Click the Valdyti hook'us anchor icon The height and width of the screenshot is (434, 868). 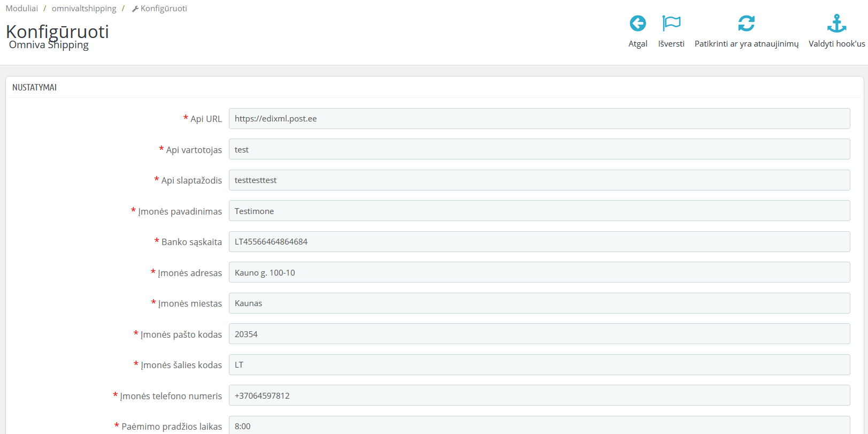(x=836, y=24)
